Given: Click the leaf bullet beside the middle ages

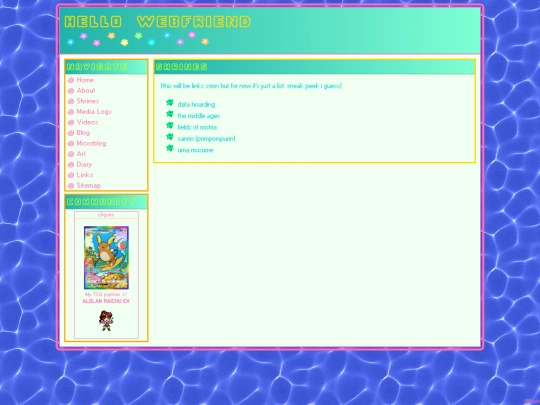Looking at the screenshot, I should [x=170, y=114].
